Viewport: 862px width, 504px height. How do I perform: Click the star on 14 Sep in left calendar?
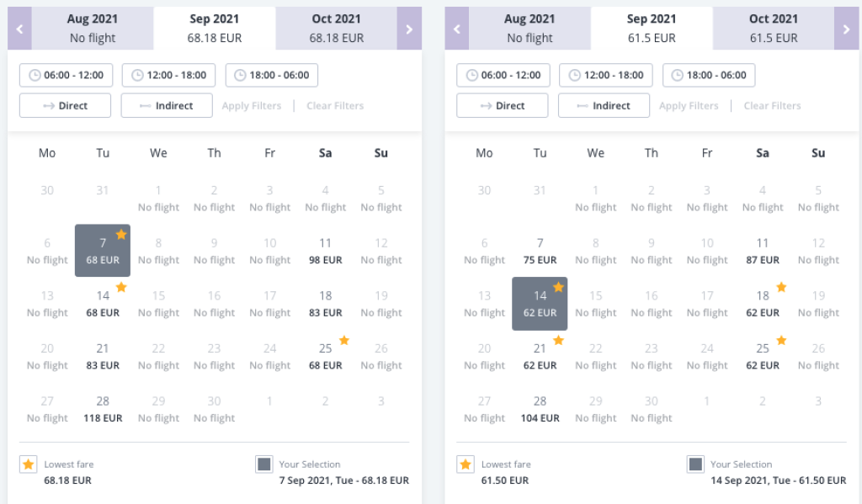(x=121, y=288)
